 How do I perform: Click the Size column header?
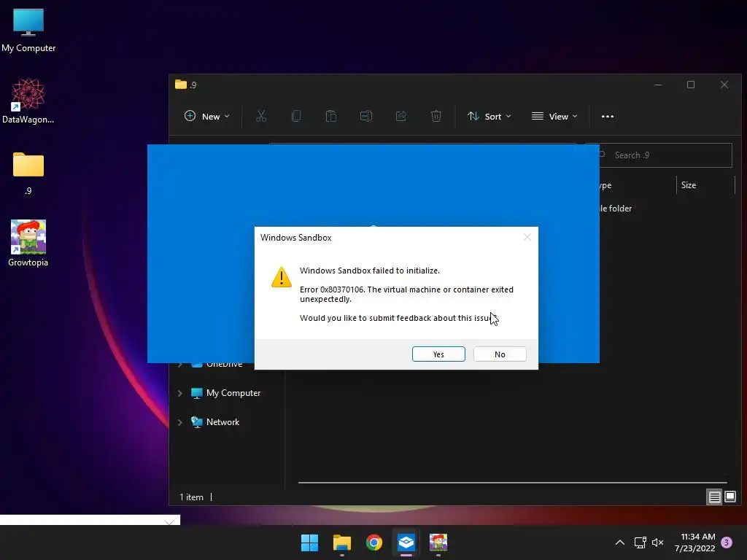705,185
